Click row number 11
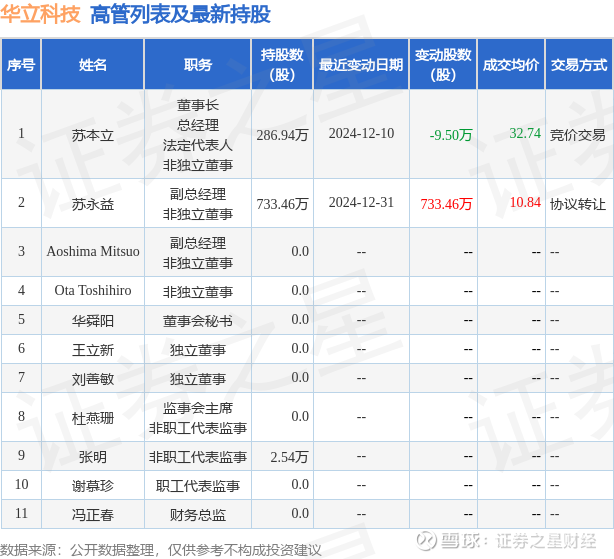The height and width of the screenshot is (559, 614). point(21,513)
